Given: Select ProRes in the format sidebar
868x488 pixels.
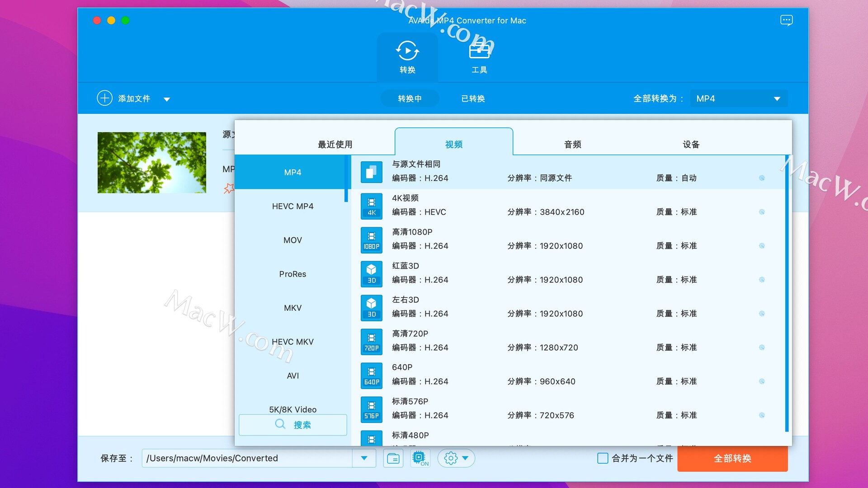Looking at the screenshot, I should click(292, 274).
